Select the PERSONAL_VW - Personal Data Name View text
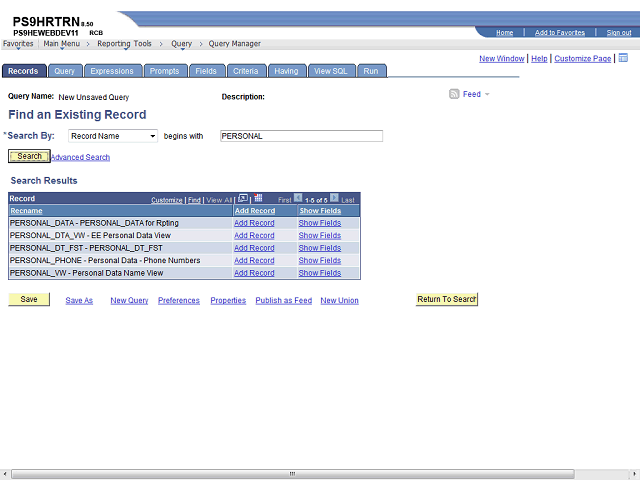Viewport: 640px width, 480px height. [x=87, y=273]
